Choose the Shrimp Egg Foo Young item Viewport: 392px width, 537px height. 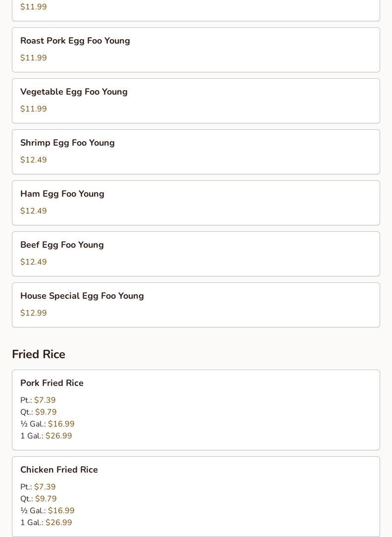[x=67, y=143]
